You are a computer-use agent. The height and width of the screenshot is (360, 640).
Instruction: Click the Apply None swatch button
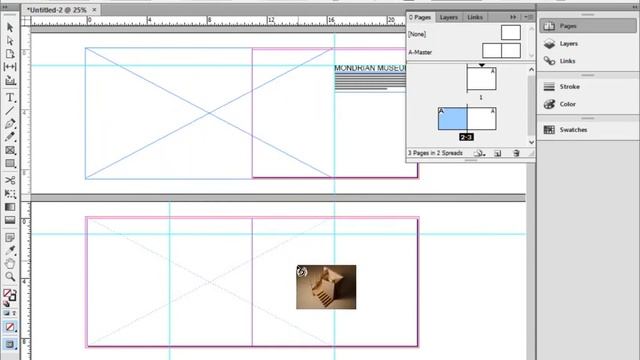pos(10,327)
